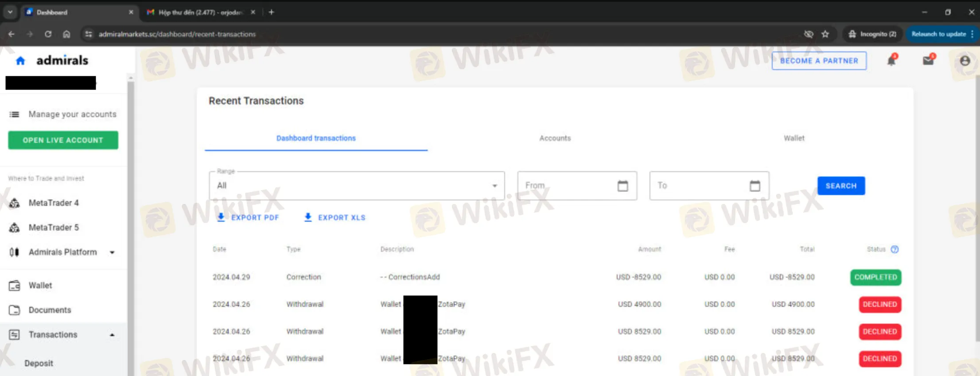Click the tracking protection eye icon

pos(809,34)
